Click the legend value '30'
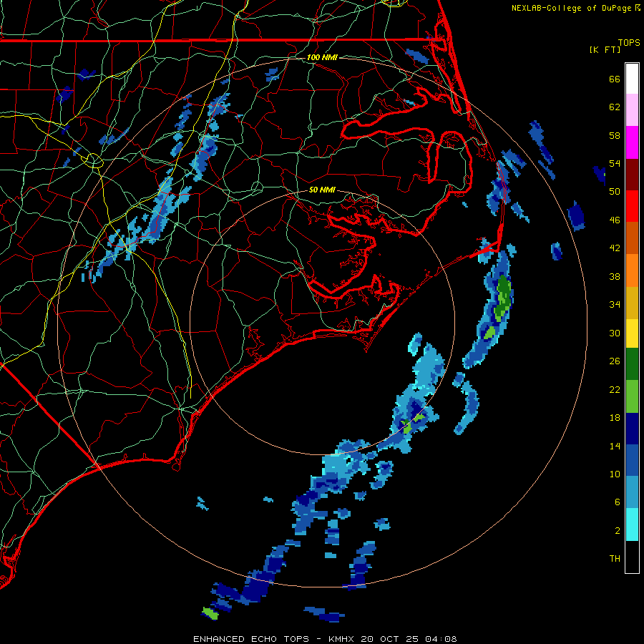 coord(615,333)
